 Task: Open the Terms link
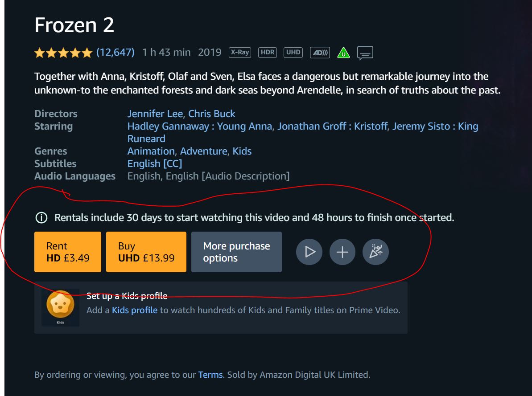point(210,375)
